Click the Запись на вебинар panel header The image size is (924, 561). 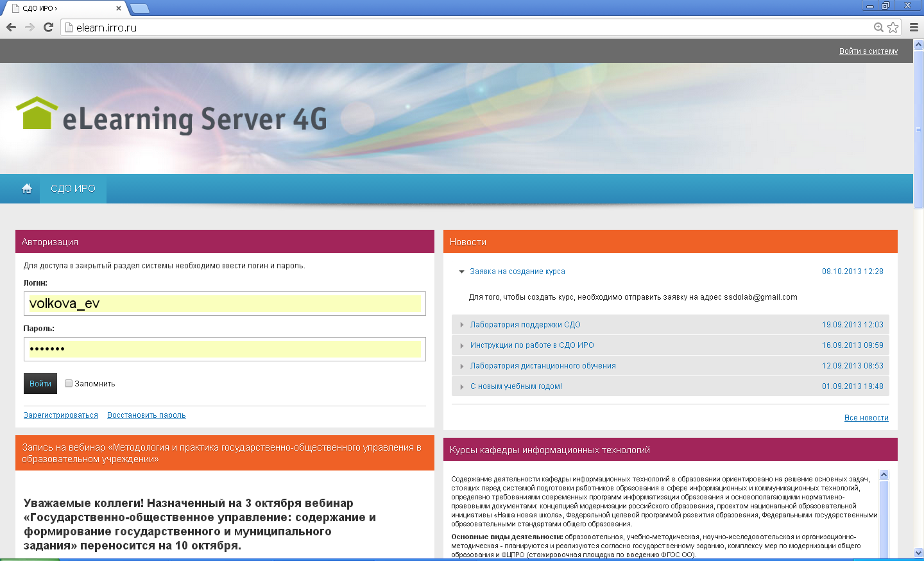(x=225, y=453)
